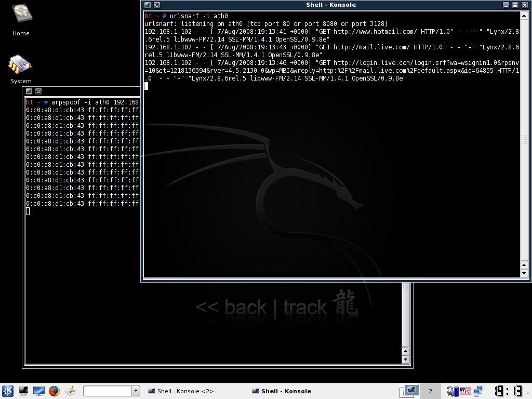This screenshot has width=532, height=399.
Task: Open the network monitor tray icon
Action: (x=478, y=391)
